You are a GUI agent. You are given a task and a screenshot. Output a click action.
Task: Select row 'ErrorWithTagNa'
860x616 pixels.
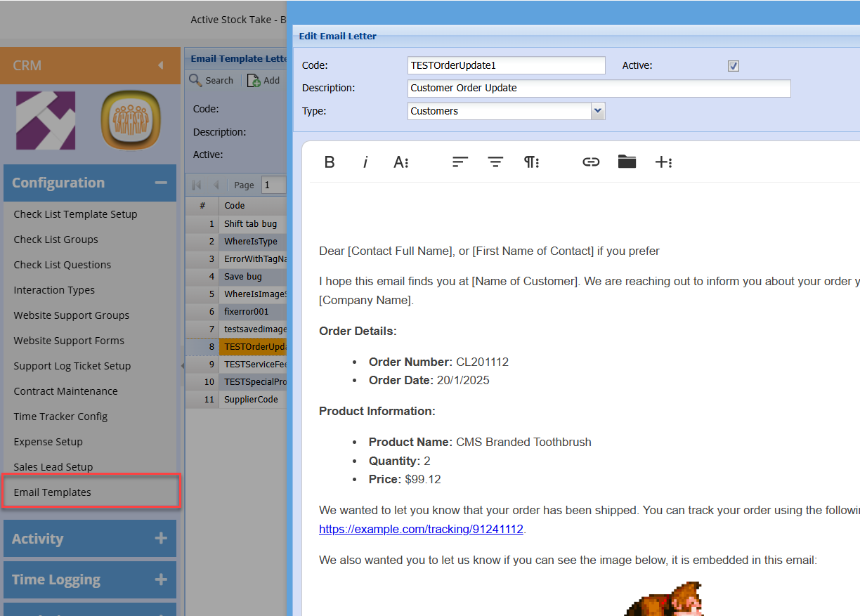[x=236, y=258]
